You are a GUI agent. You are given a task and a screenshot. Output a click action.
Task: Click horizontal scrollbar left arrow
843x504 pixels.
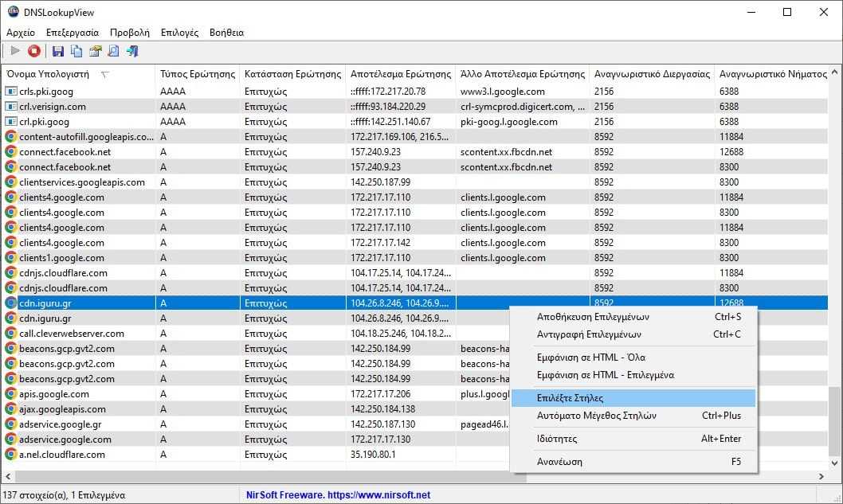pyautogui.click(x=8, y=476)
